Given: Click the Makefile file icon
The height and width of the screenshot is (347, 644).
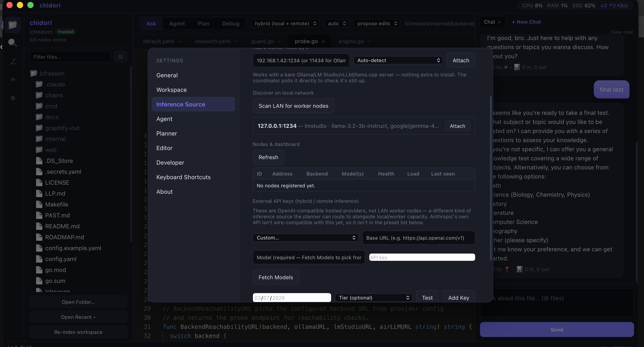Looking at the screenshot, I should (39, 204).
